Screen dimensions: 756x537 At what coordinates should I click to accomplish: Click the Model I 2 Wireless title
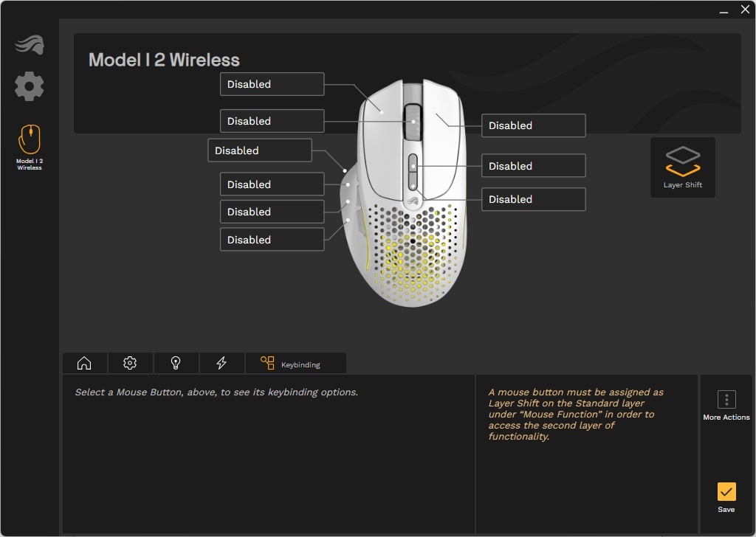(164, 60)
